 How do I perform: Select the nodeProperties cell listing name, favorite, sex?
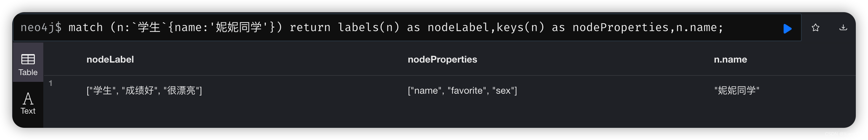462,91
